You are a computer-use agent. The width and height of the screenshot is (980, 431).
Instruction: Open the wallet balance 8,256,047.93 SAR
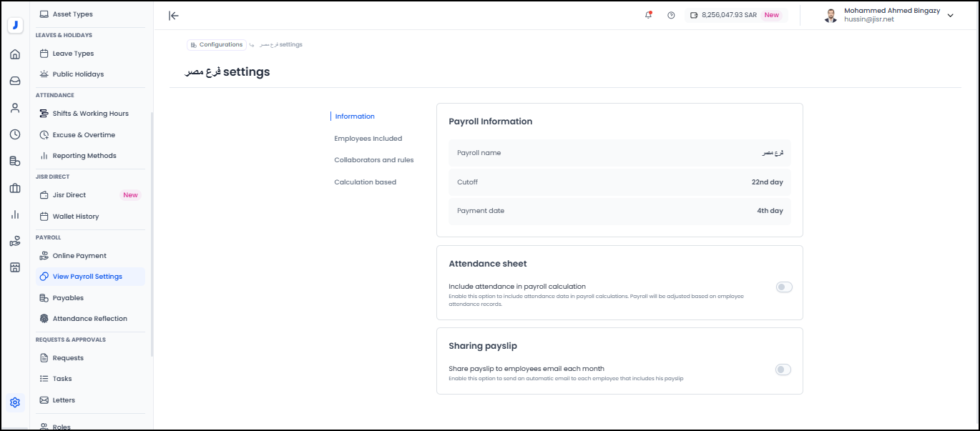[728, 15]
